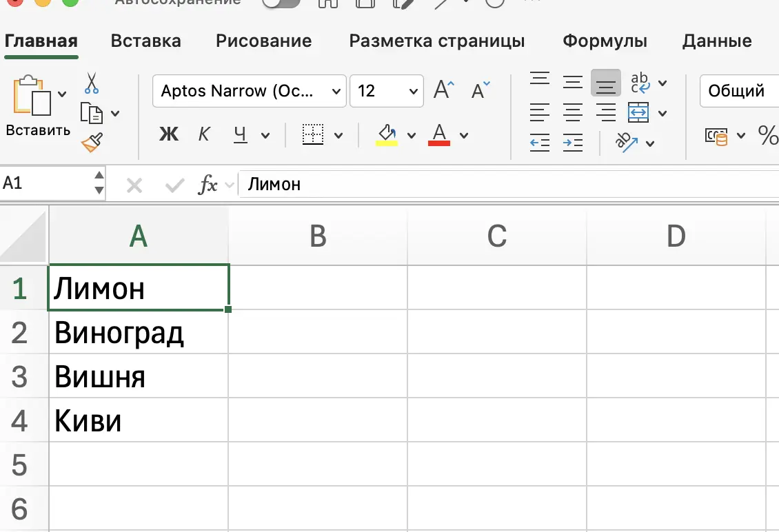
Task: Click the Increase Font Size icon
Action: pyautogui.click(x=443, y=90)
